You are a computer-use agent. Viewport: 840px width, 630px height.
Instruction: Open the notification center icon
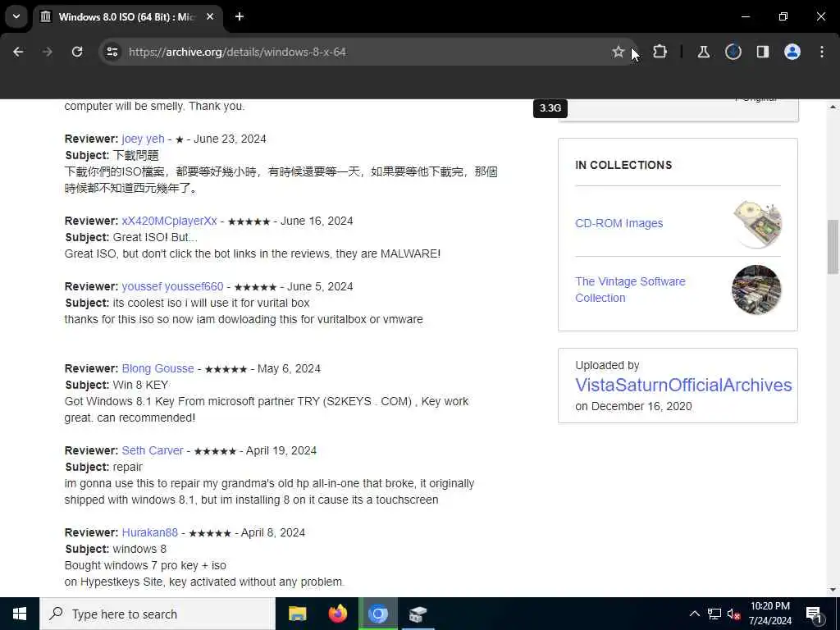click(815, 614)
